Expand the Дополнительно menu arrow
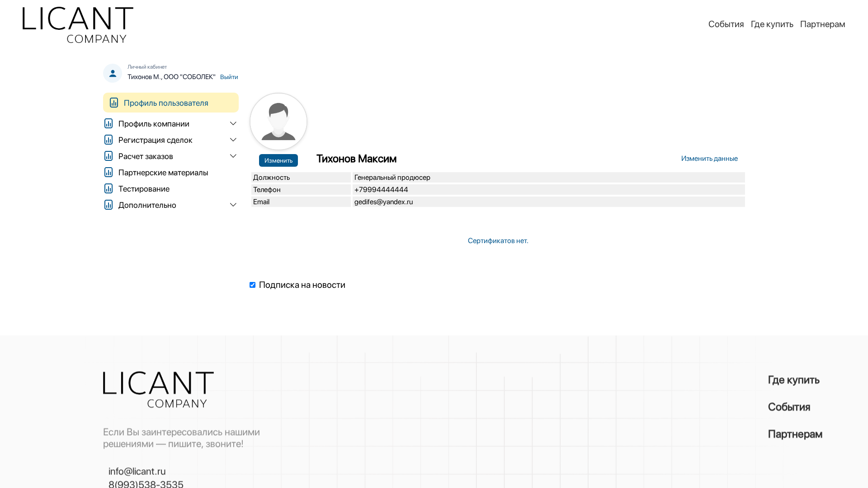868x488 pixels. coord(233,205)
